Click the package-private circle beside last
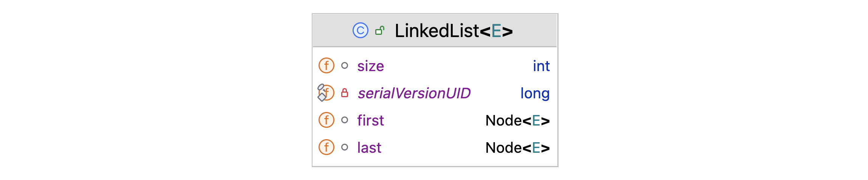This screenshot has width=868, height=180. 345,147
